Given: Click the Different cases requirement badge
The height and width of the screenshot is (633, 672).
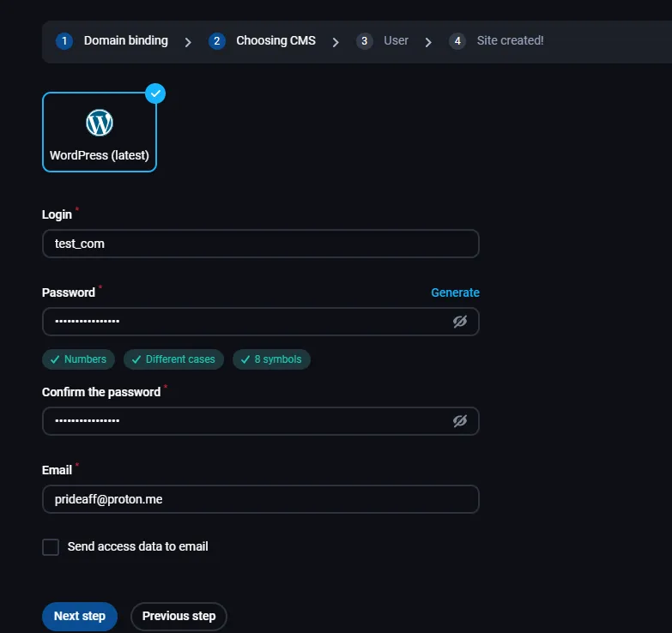Looking at the screenshot, I should tap(173, 359).
